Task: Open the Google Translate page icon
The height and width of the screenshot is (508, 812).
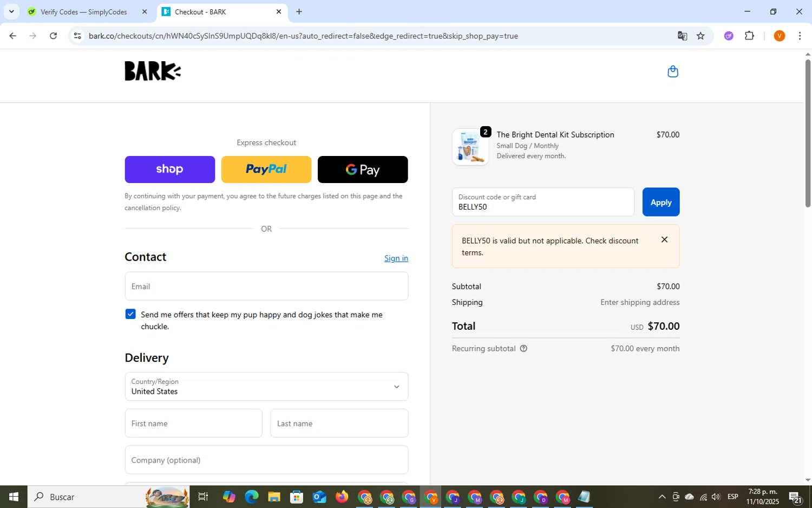Action: 682,36
